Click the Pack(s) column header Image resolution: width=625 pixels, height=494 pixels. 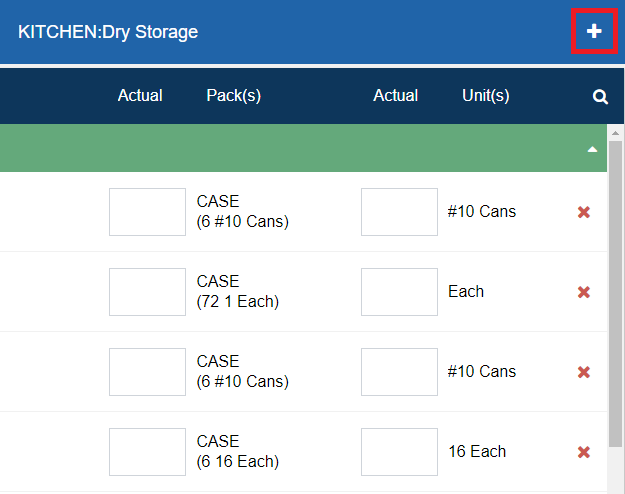tap(233, 96)
